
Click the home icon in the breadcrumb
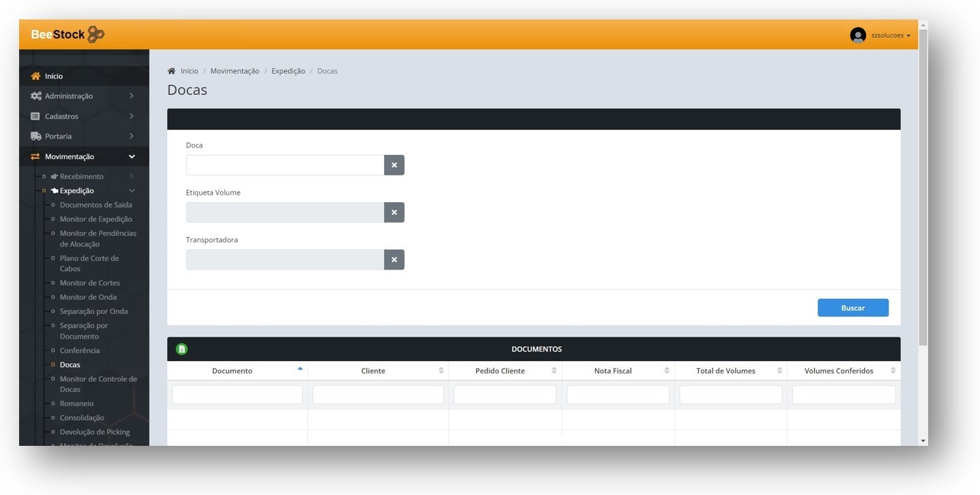(x=172, y=71)
